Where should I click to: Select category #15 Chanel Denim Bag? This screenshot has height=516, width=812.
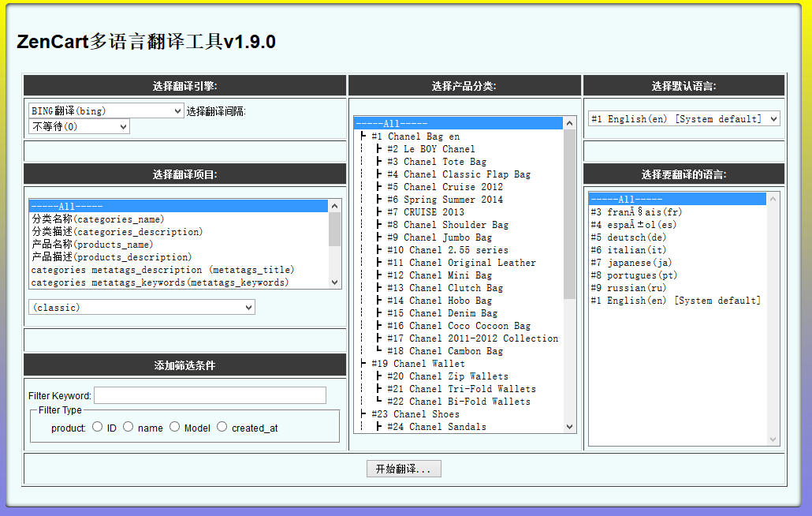(458, 313)
